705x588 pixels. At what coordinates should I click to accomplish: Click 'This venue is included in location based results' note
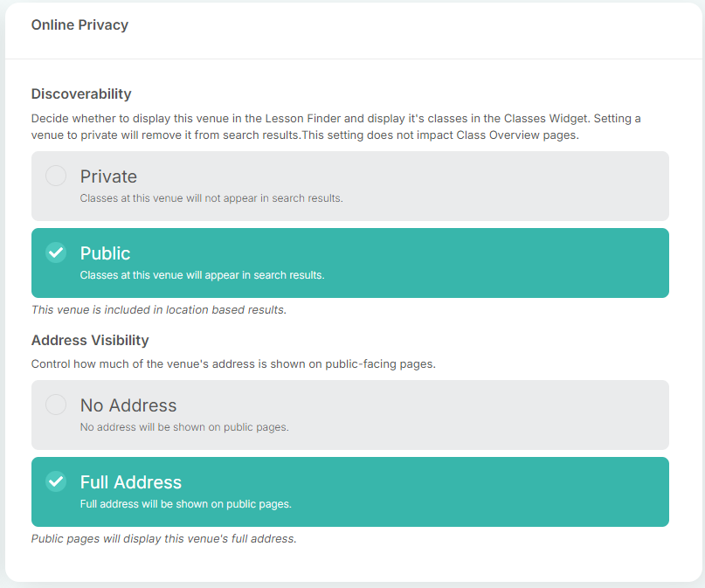tap(159, 310)
